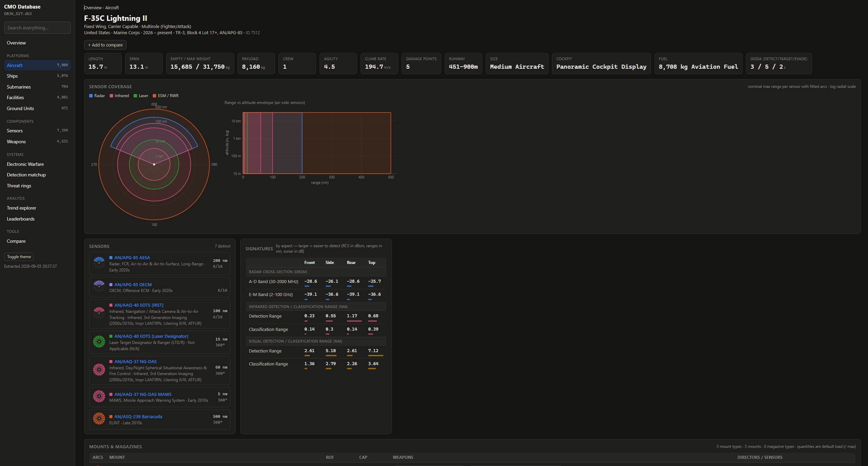This screenshot has width=868, height=466.
Task: Click the infrared Detection Range Rear value 1.17
Action: point(352,316)
